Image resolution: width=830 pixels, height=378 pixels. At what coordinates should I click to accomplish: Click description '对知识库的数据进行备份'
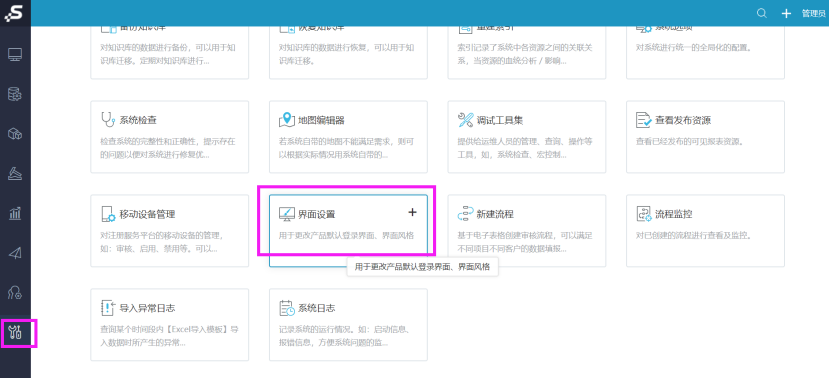(168, 54)
